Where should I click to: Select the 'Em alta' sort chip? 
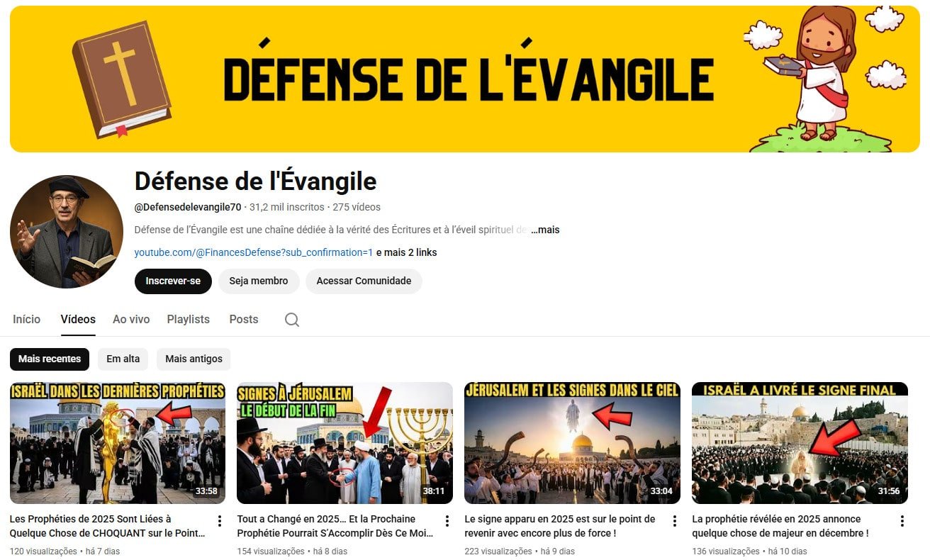pyautogui.click(x=123, y=359)
